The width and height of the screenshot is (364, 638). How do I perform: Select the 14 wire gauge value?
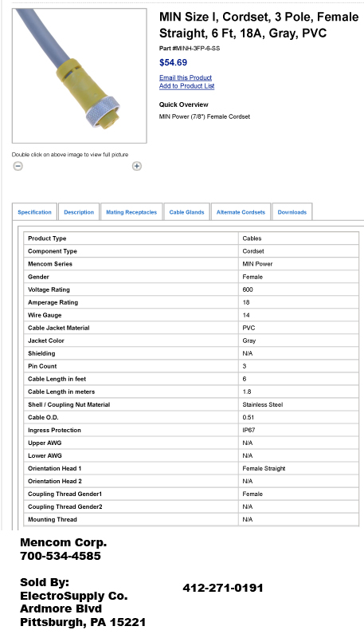246,315
